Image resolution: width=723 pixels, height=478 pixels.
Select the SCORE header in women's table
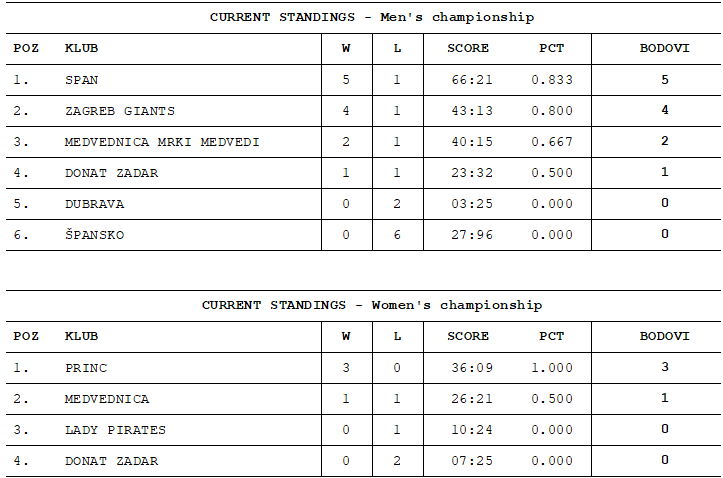coord(468,336)
